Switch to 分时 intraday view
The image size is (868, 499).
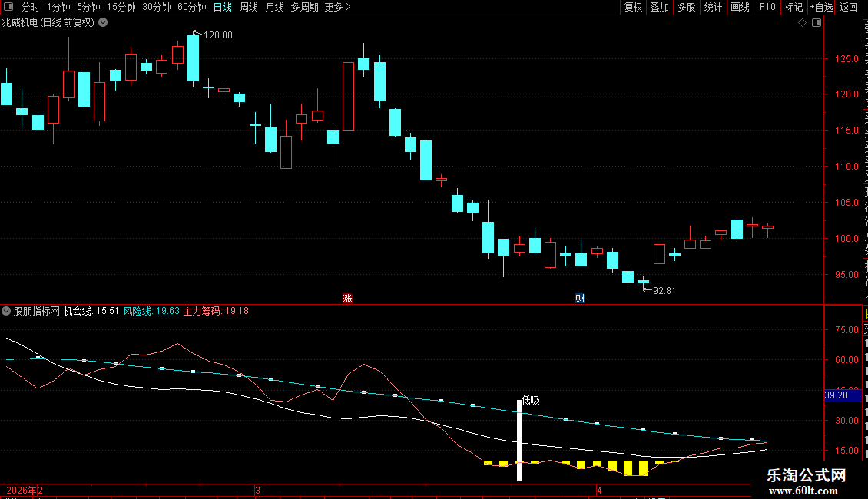coord(31,7)
